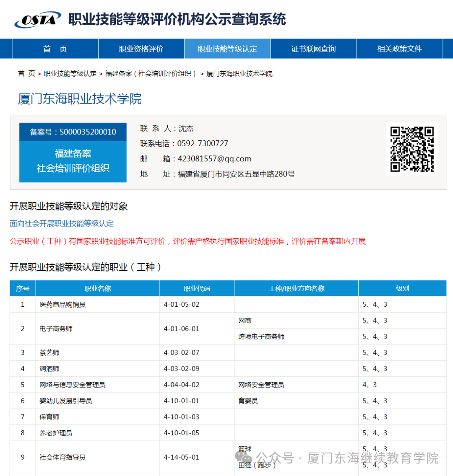Click the occupation code 4-14-05-01
This screenshot has width=453, height=476.
coord(181,458)
